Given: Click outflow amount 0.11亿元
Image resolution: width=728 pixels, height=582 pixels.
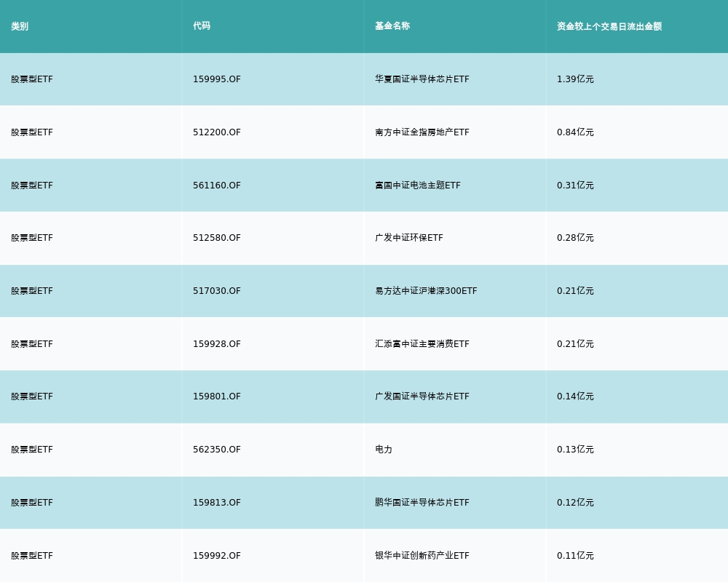Looking at the screenshot, I should (575, 556).
